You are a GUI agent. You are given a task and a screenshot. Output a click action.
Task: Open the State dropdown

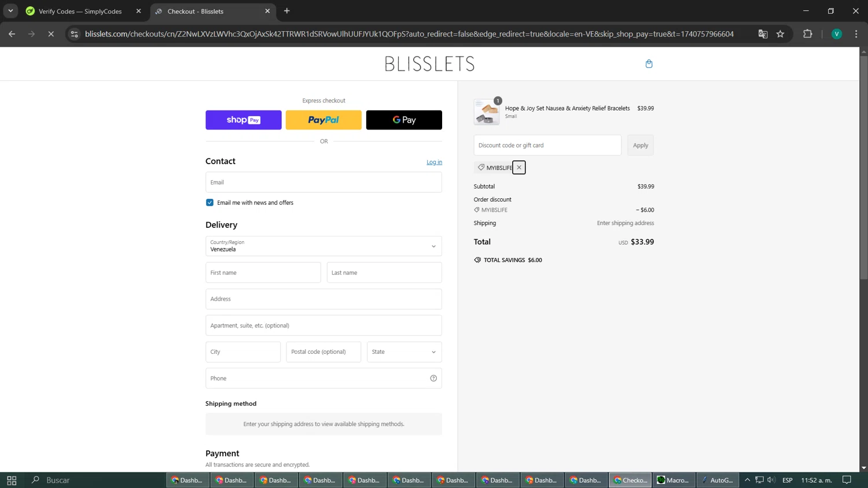click(x=404, y=352)
